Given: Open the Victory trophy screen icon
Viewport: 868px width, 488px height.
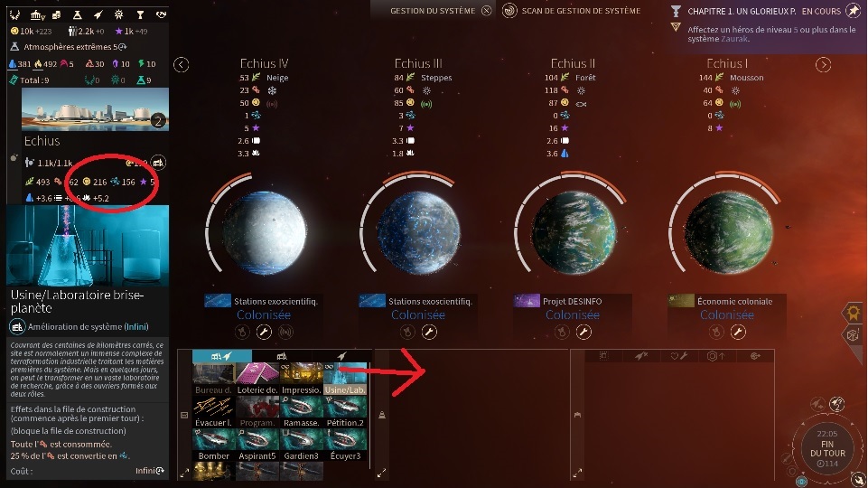Looking at the screenshot, I should coord(140,15).
